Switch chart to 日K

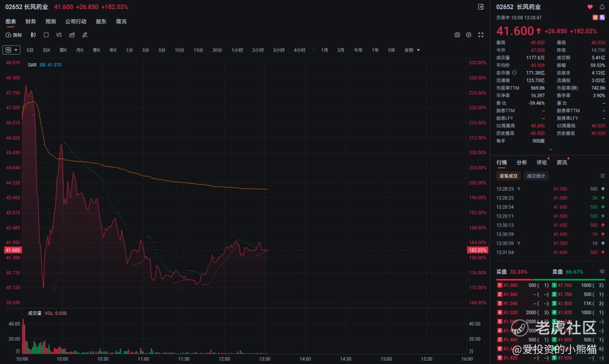point(47,50)
